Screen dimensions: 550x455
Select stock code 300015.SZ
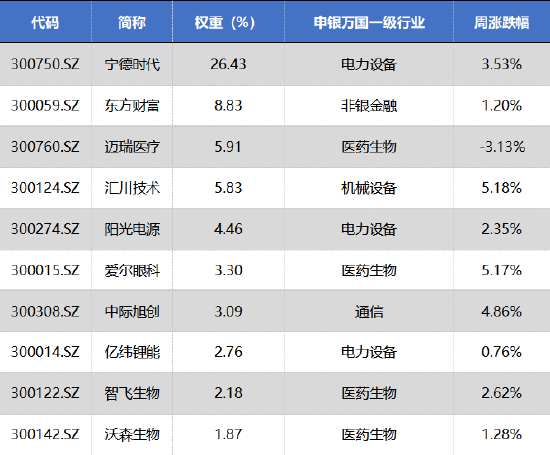coord(45,270)
